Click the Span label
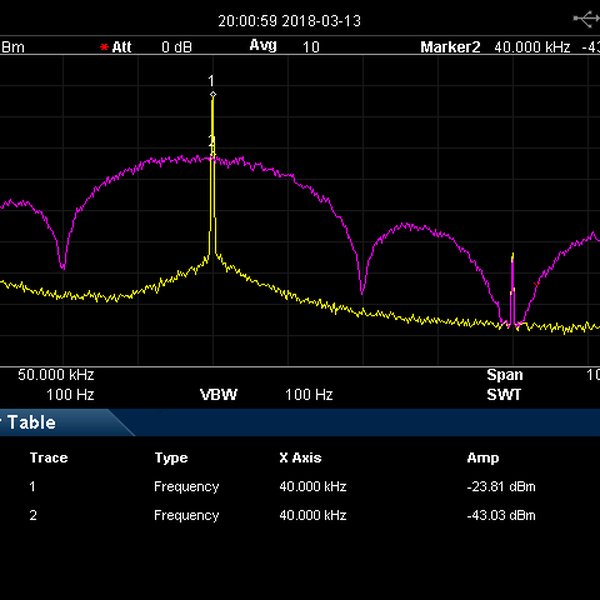 coord(504,375)
